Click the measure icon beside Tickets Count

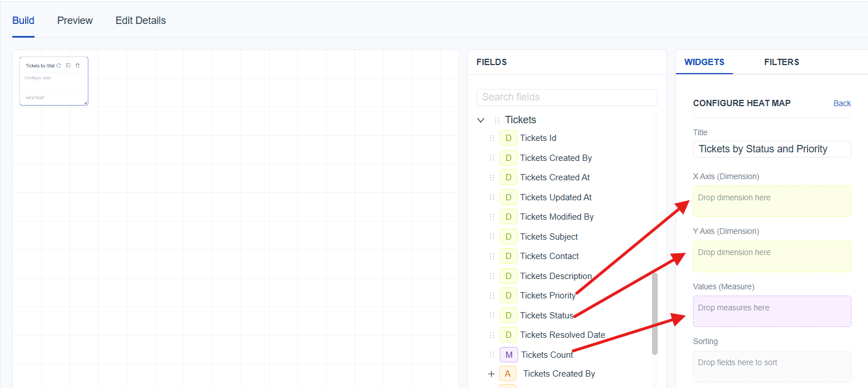point(508,354)
